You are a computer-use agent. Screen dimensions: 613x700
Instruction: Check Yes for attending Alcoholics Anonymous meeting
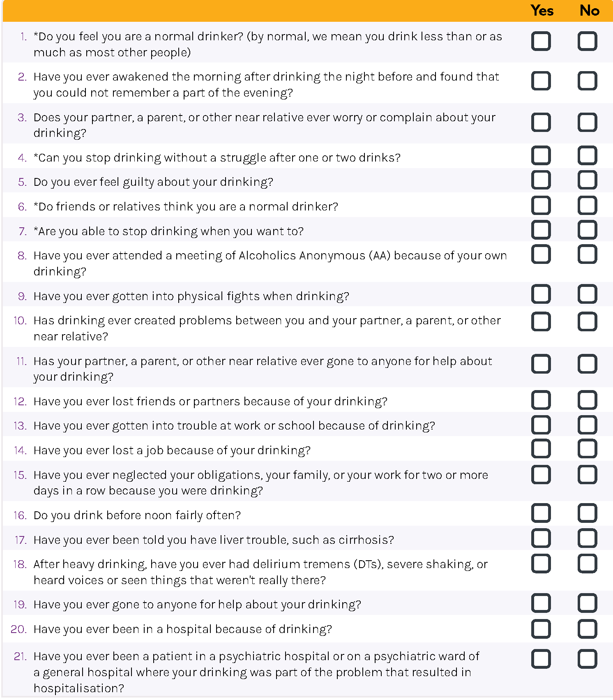pos(541,254)
